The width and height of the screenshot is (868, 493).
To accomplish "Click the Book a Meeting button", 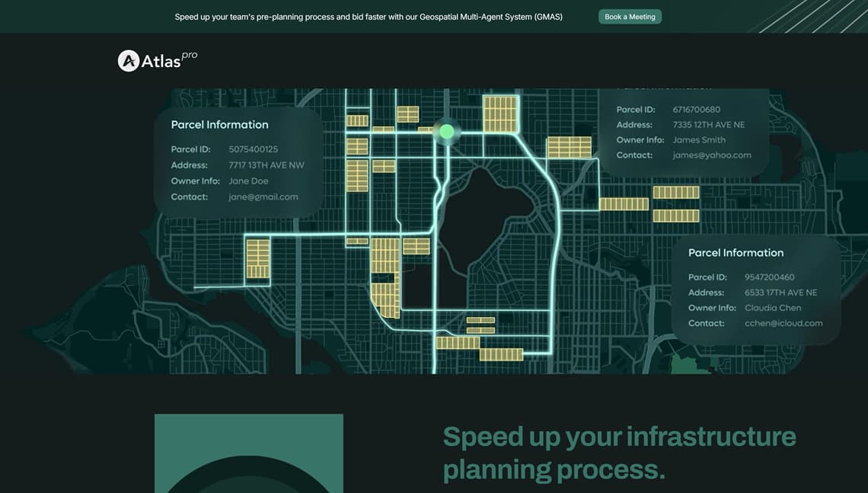I will (x=630, y=17).
